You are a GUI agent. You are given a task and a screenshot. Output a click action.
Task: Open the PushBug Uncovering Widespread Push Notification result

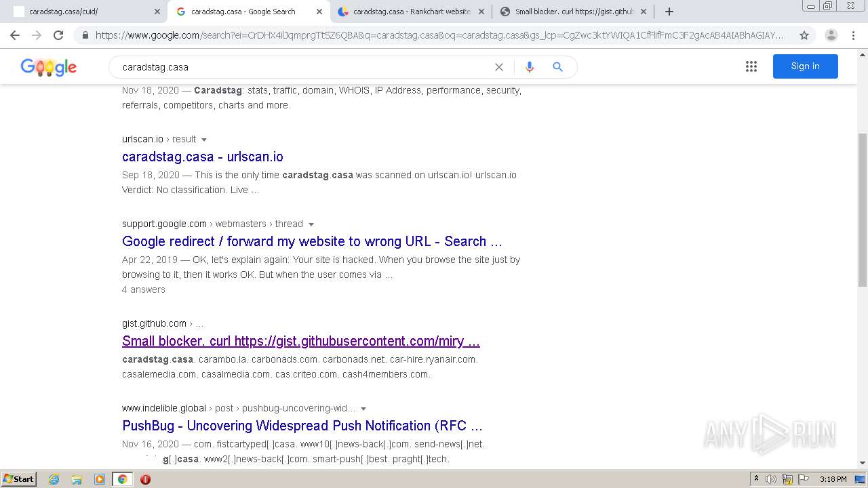(302, 426)
